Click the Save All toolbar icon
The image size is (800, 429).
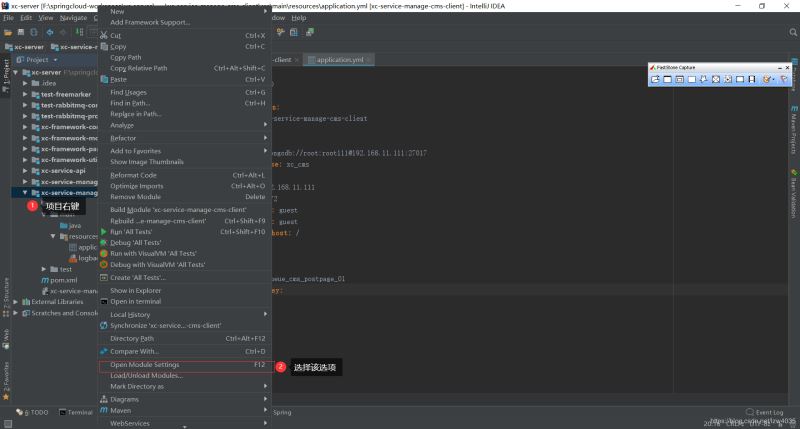pos(22,32)
